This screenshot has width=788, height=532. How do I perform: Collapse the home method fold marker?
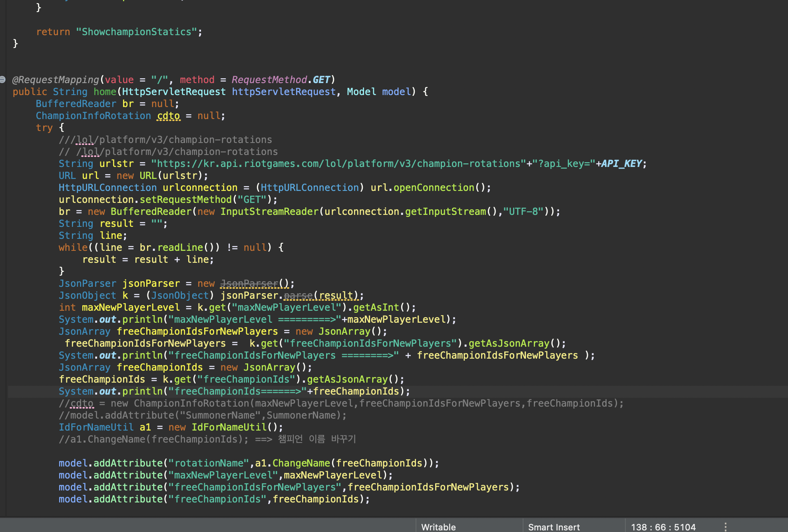tap(3, 79)
